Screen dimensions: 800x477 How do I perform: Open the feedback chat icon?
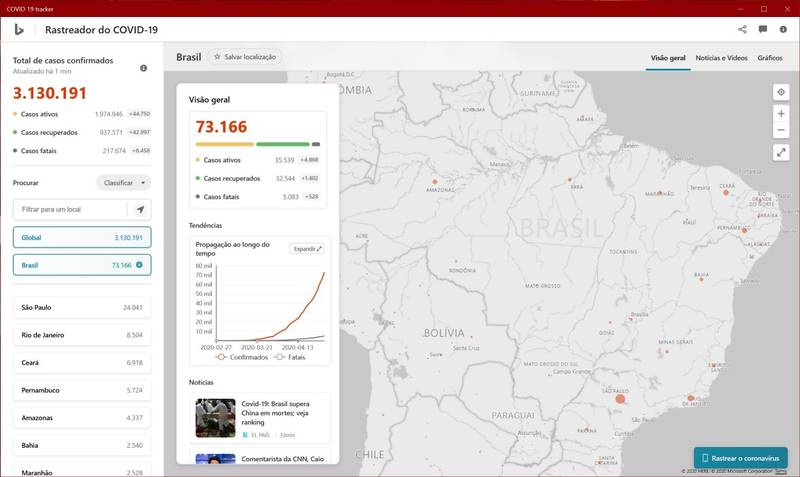(763, 29)
